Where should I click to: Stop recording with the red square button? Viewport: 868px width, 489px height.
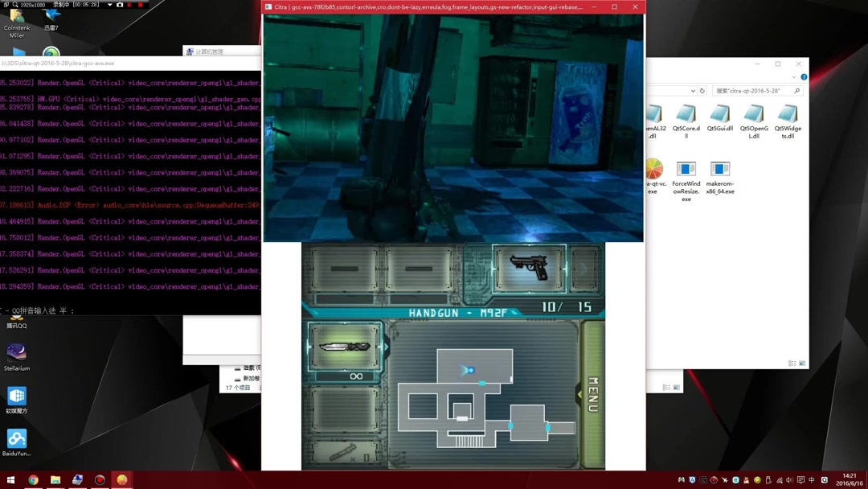coord(139,6)
